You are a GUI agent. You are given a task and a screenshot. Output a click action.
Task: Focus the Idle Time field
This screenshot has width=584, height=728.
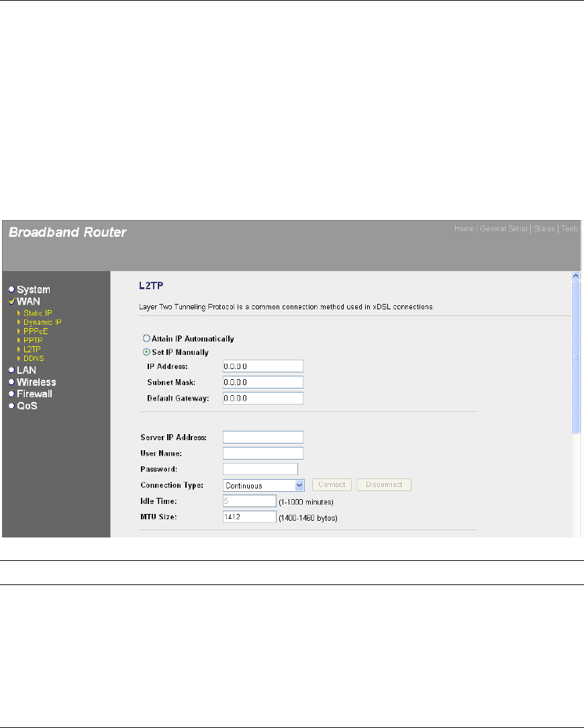click(x=250, y=501)
